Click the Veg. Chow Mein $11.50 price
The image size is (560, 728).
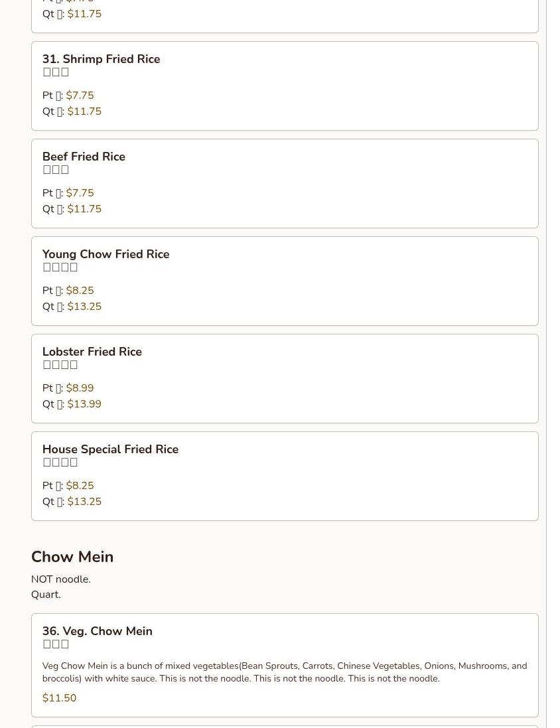(x=59, y=698)
